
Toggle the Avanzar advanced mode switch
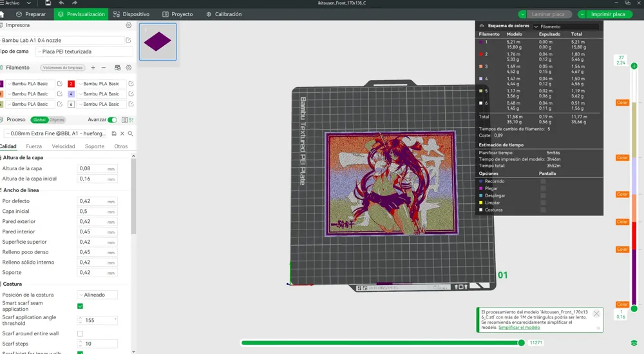[x=112, y=120]
